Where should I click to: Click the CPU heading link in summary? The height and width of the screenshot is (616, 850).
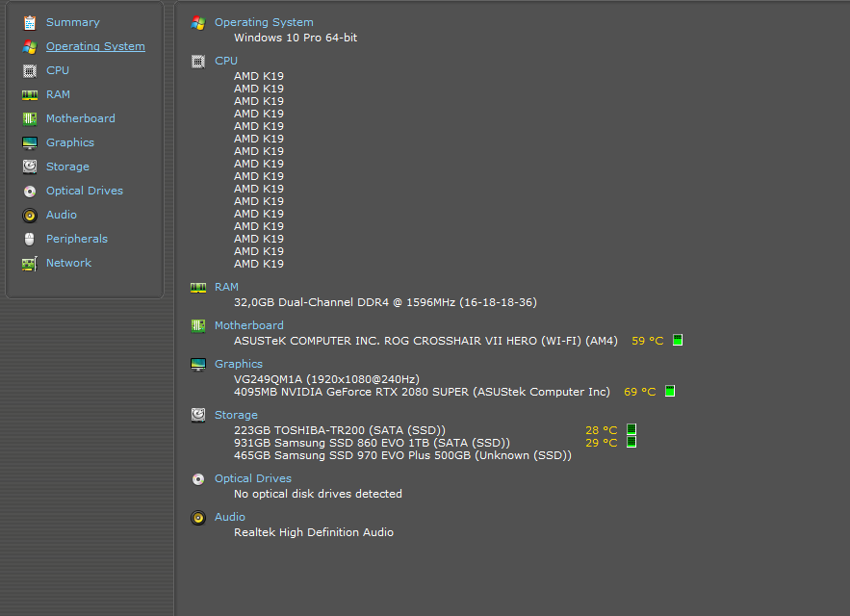[226, 62]
